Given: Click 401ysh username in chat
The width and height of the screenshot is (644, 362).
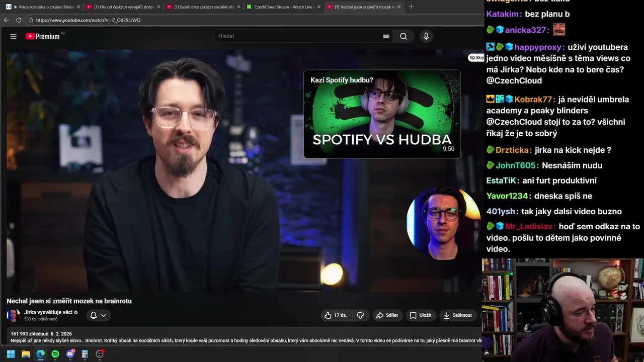Looking at the screenshot, I should coord(501,212).
